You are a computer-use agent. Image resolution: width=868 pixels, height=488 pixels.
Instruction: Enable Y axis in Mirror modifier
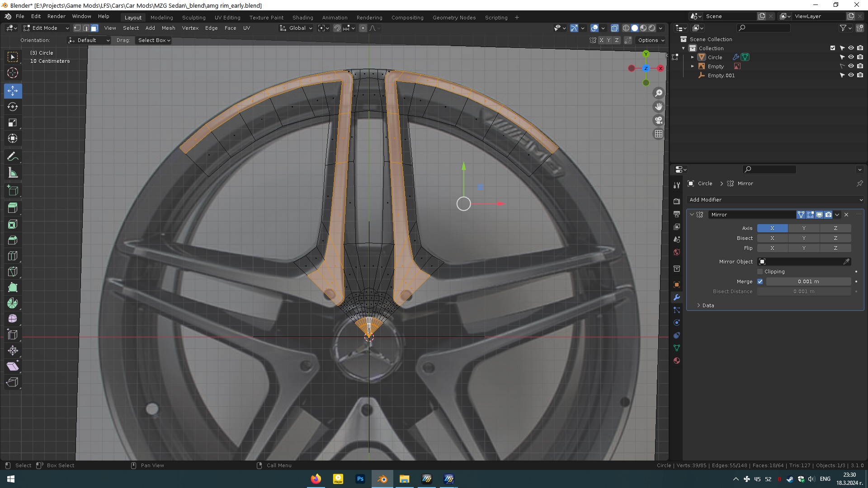point(804,228)
